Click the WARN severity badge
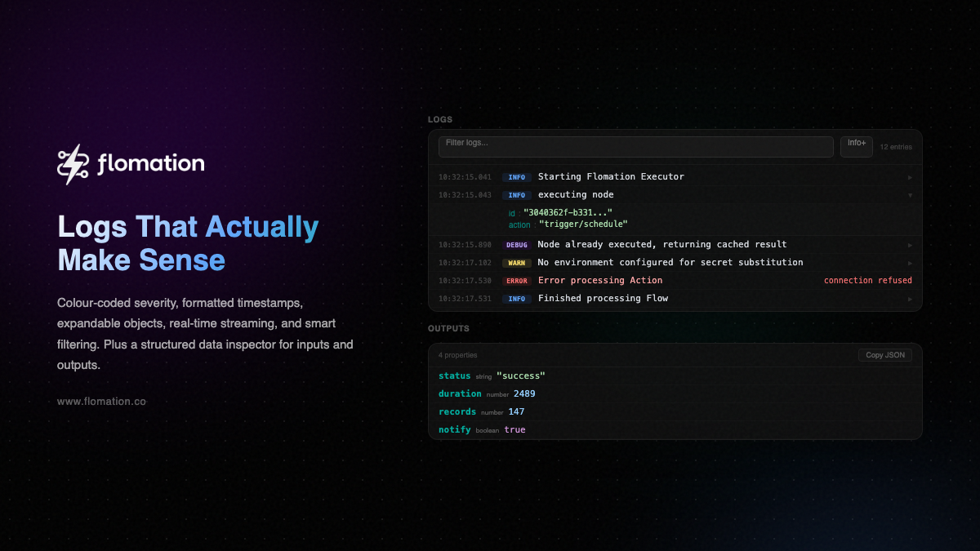 click(x=517, y=263)
